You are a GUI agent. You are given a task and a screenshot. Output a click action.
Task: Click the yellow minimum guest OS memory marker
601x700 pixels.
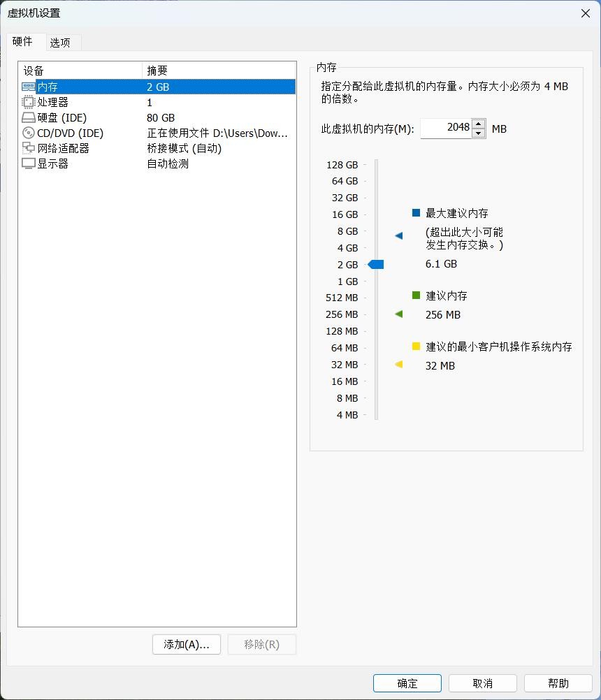point(399,365)
